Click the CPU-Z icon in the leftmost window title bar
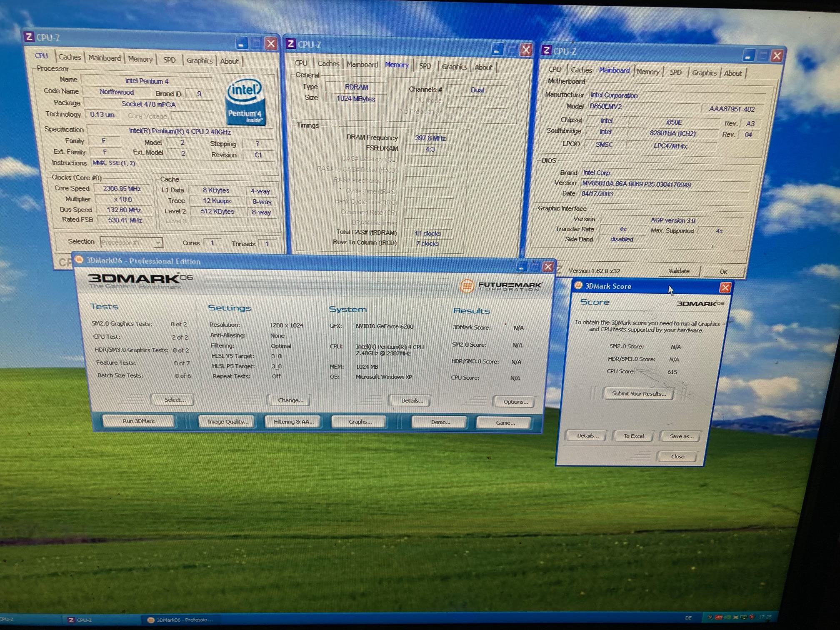Screen dimensions: 840x630 click(x=29, y=37)
